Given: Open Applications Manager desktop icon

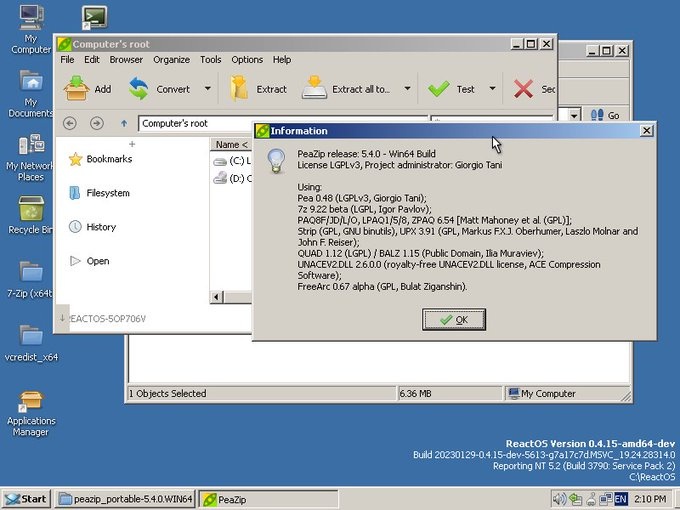Looking at the screenshot, I should tap(31, 413).
